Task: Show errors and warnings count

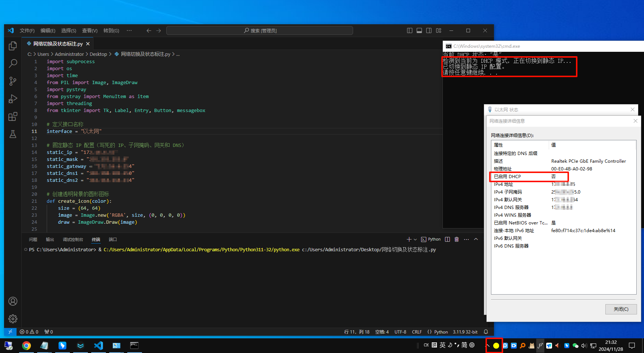Action: pos(29,332)
